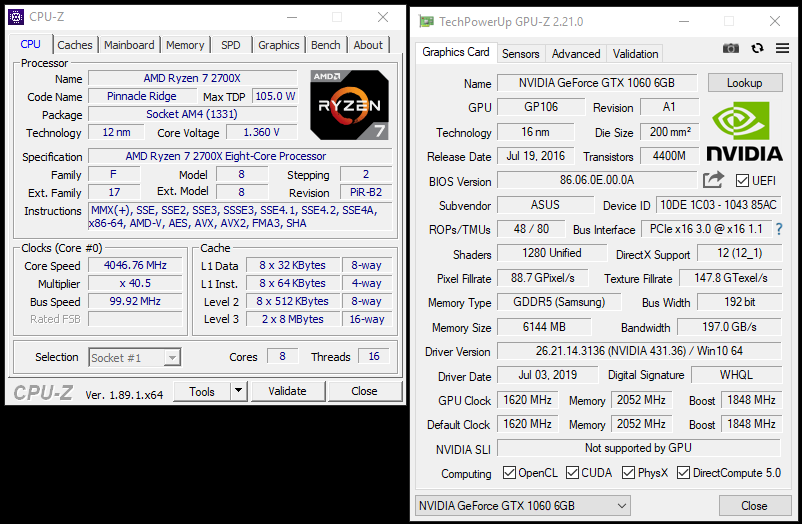This screenshot has width=802, height=524.
Task: Click the NVIDIA SLI status field
Action: [638, 448]
